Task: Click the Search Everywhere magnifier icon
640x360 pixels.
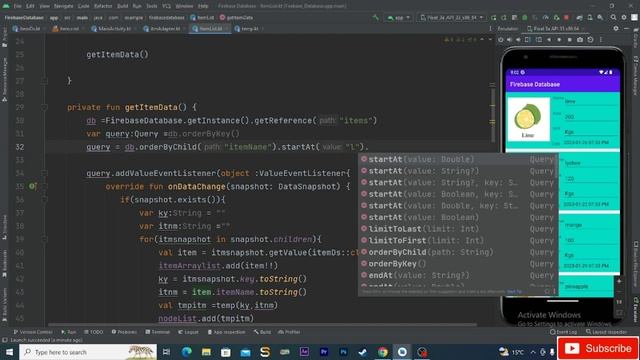Action: [613, 18]
